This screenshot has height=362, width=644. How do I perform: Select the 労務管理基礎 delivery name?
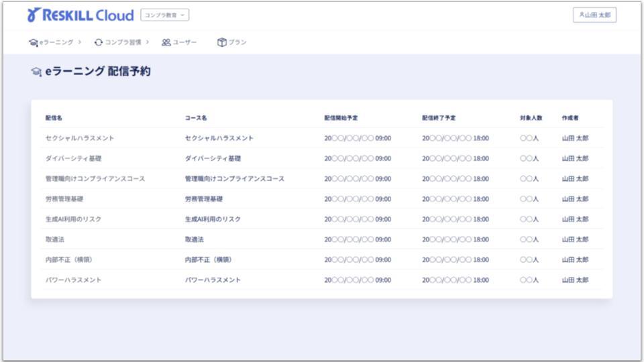(64, 199)
